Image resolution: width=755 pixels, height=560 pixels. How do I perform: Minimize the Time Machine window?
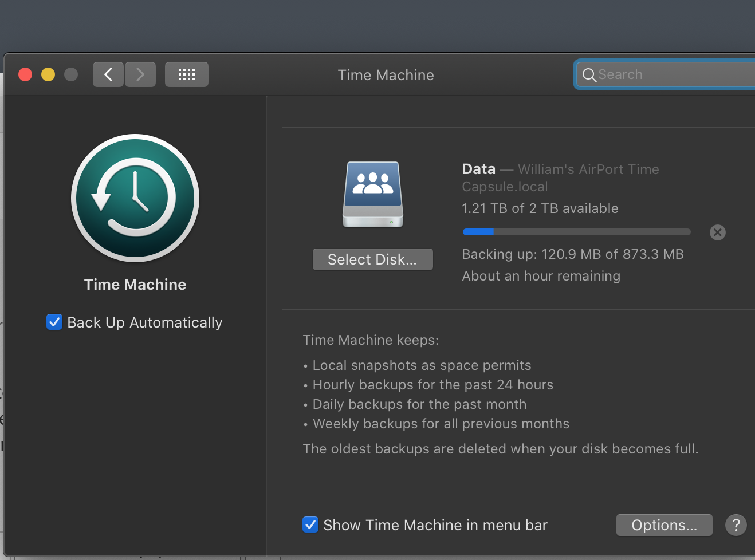coord(48,74)
